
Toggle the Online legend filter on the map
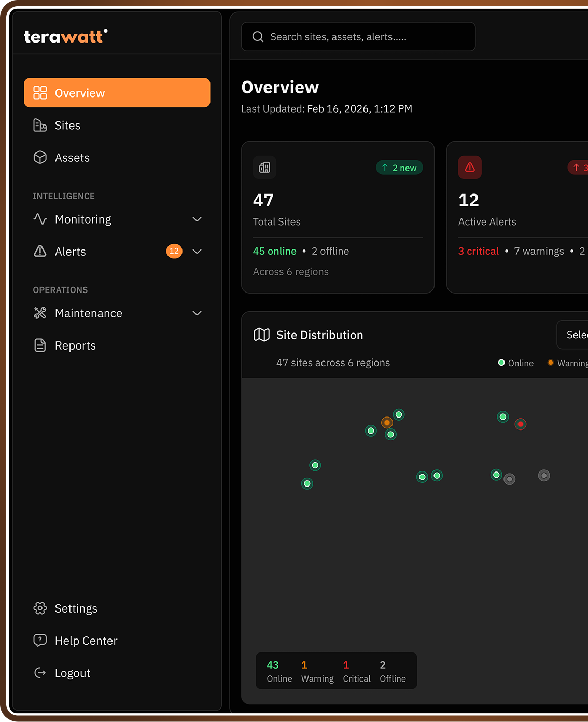point(516,363)
